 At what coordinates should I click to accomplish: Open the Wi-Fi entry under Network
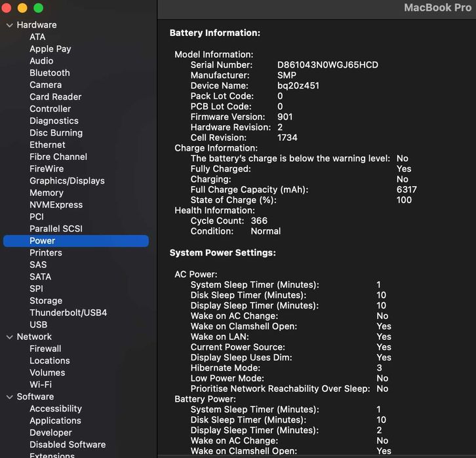pos(41,385)
